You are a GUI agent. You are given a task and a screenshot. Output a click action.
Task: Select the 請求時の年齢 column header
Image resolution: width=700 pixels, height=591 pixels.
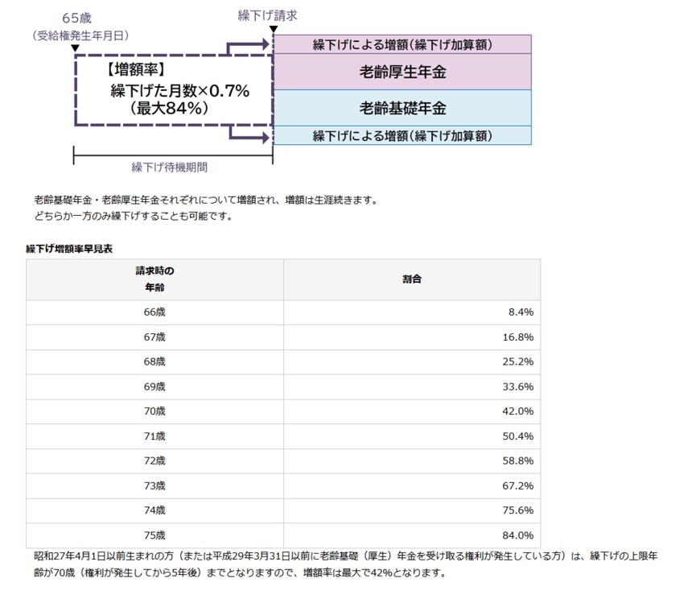click(153, 279)
